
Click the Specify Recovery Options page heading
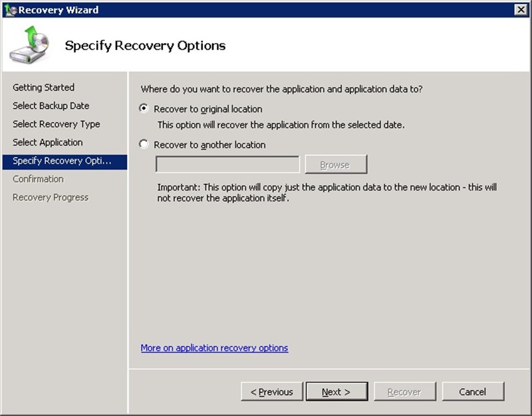[145, 46]
